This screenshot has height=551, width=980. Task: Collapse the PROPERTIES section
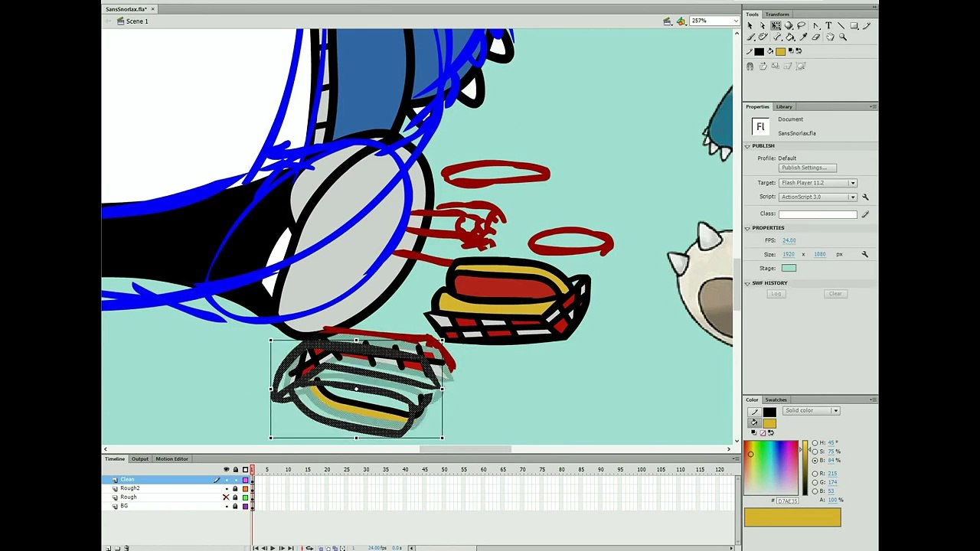point(747,228)
